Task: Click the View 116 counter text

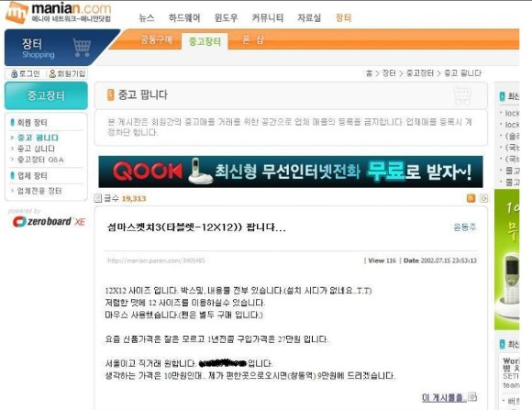Action: pos(382,260)
